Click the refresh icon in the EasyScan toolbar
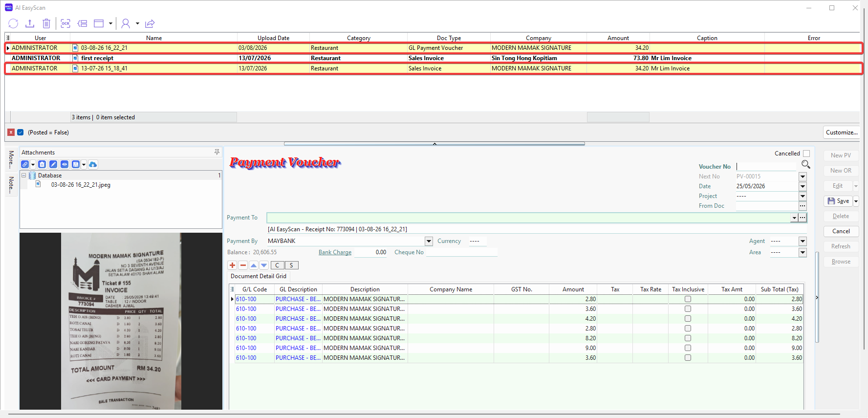The image size is (868, 418). tap(13, 23)
